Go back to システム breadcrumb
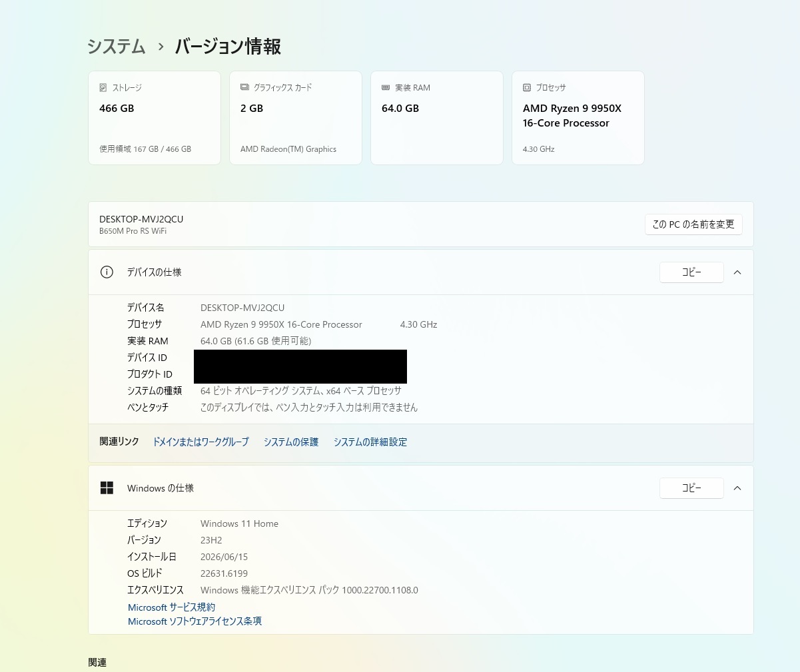 117,47
